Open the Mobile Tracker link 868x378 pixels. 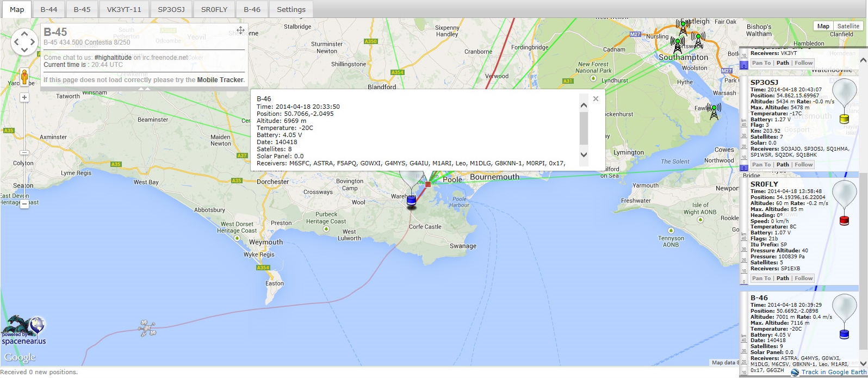(220, 80)
